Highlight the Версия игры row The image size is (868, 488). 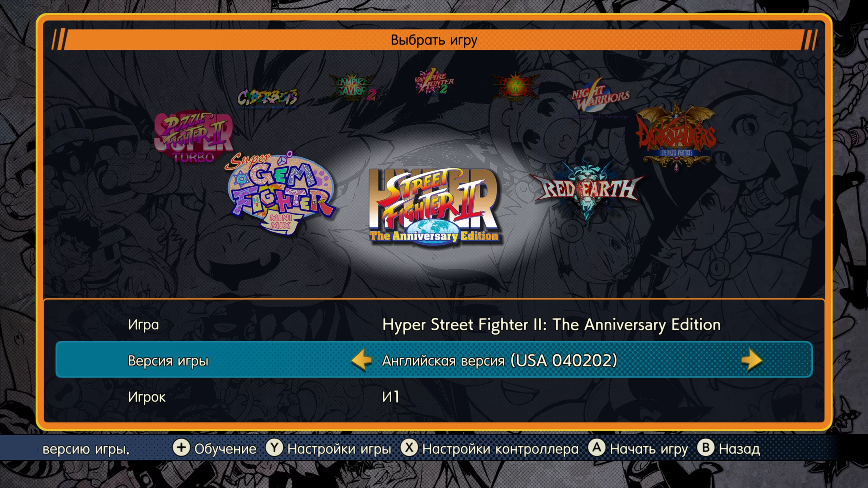[x=434, y=360]
